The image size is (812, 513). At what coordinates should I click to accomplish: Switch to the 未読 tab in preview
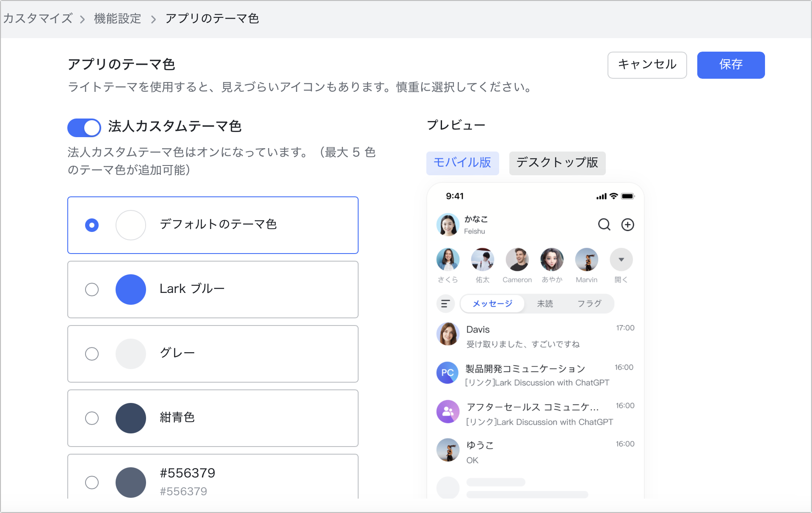[545, 303]
